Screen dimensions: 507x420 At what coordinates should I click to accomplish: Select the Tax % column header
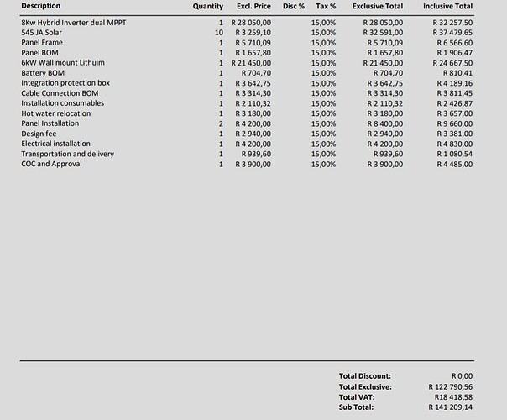coord(326,6)
